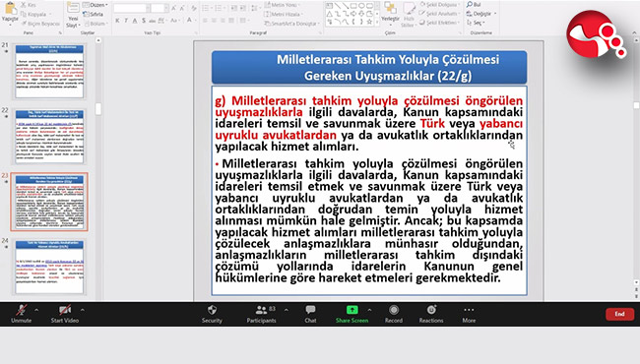Open the Şekil Anahattı shape outline menu

pyautogui.click(x=439, y=14)
